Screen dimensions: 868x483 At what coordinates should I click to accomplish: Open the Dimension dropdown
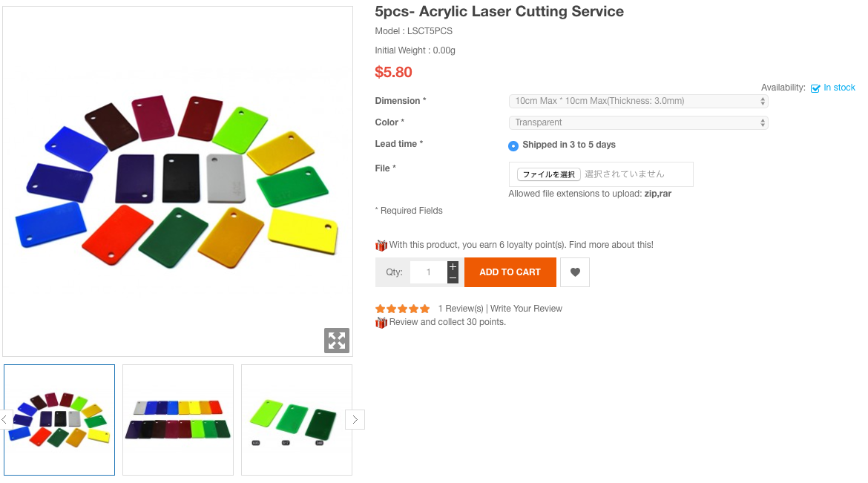(x=638, y=101)
